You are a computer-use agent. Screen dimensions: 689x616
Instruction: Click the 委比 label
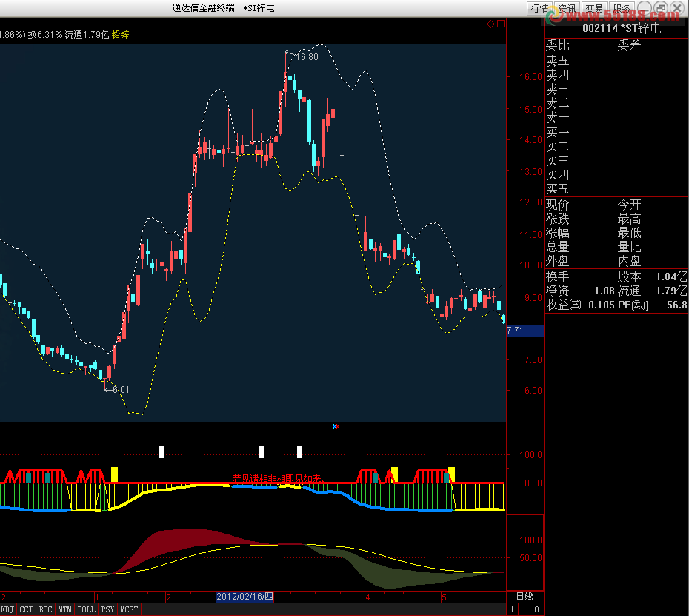[558, 45]
